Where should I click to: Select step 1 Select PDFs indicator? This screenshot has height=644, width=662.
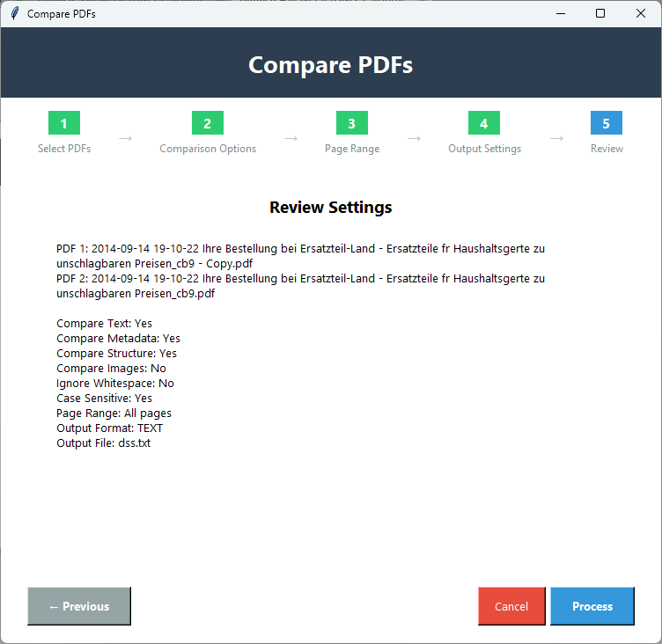click(64, 123)
